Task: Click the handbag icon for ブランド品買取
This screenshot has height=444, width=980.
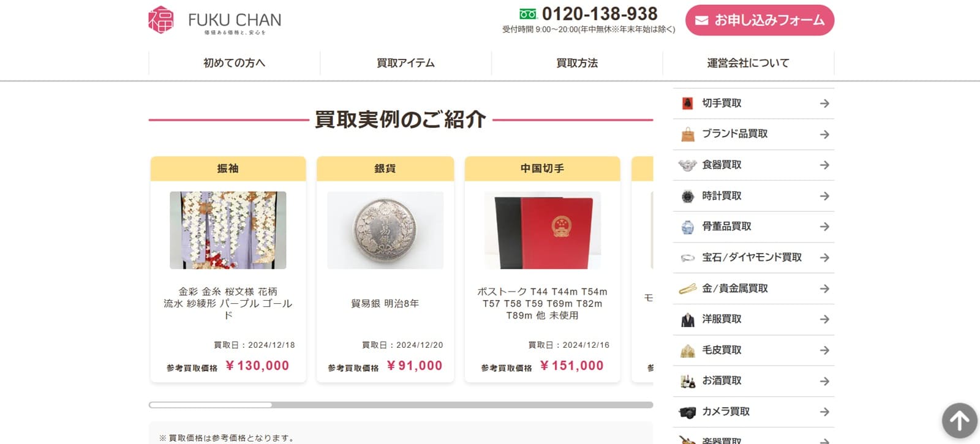Action: click(x=688, y=134)
